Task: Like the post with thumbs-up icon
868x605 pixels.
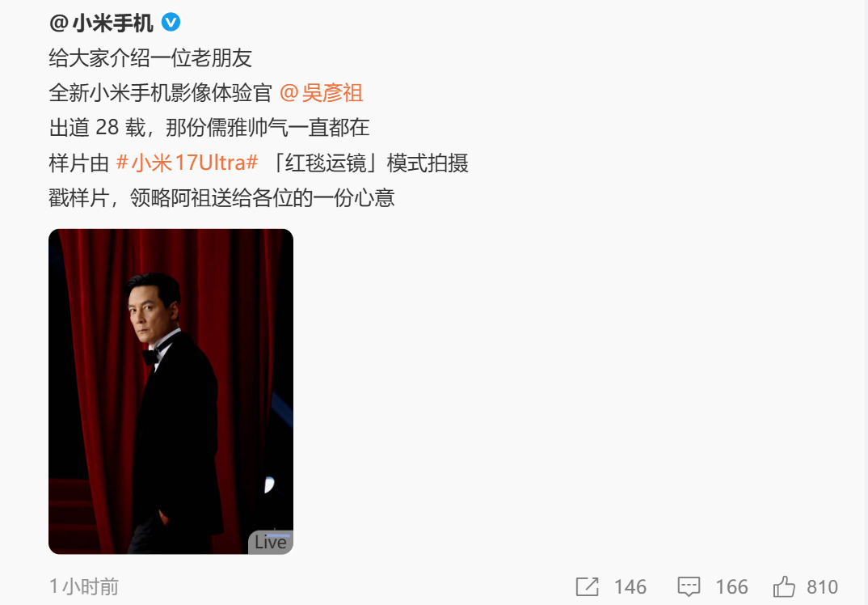Action: (783, 586)
